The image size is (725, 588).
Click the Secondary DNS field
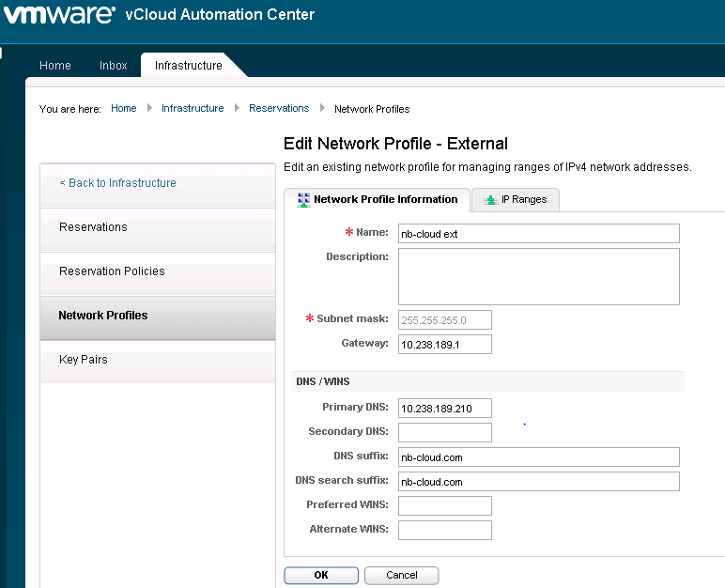tap(445, 433)
